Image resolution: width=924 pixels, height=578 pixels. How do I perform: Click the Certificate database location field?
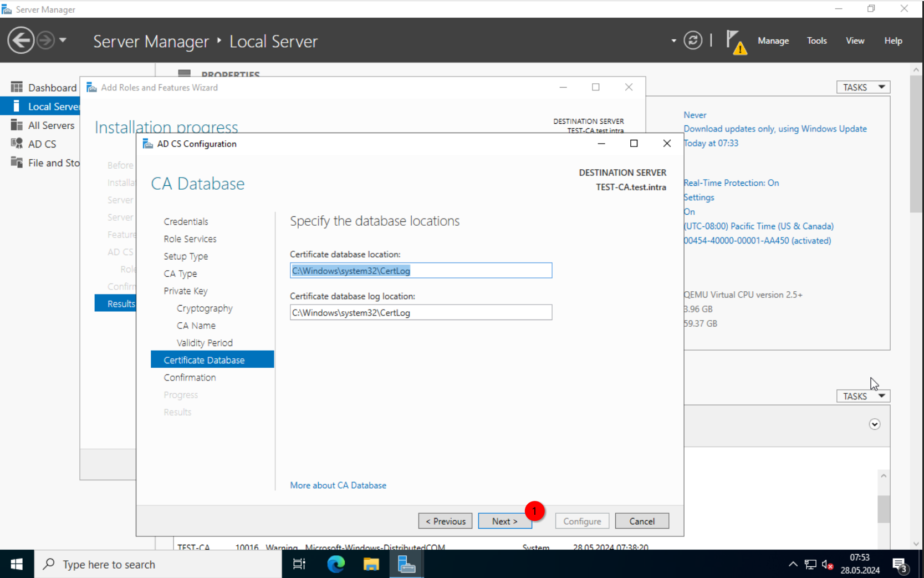pyautogui.click(x=421, y=271)
